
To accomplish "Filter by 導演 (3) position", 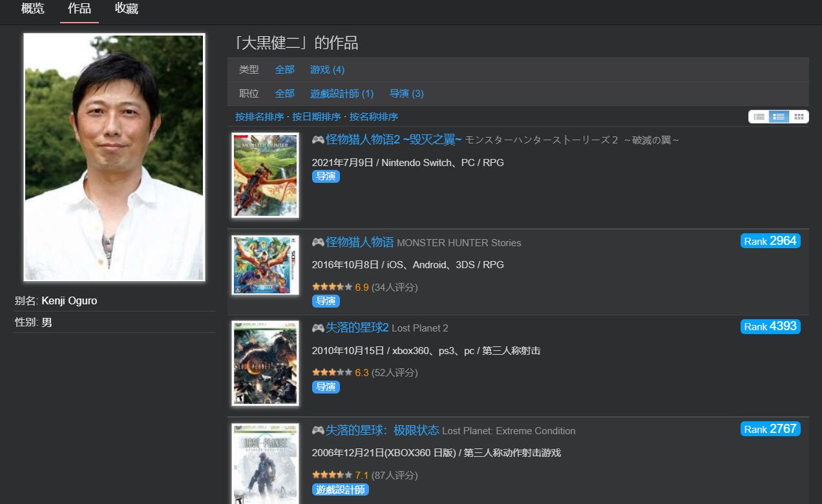I will click(x=406, y=94).
